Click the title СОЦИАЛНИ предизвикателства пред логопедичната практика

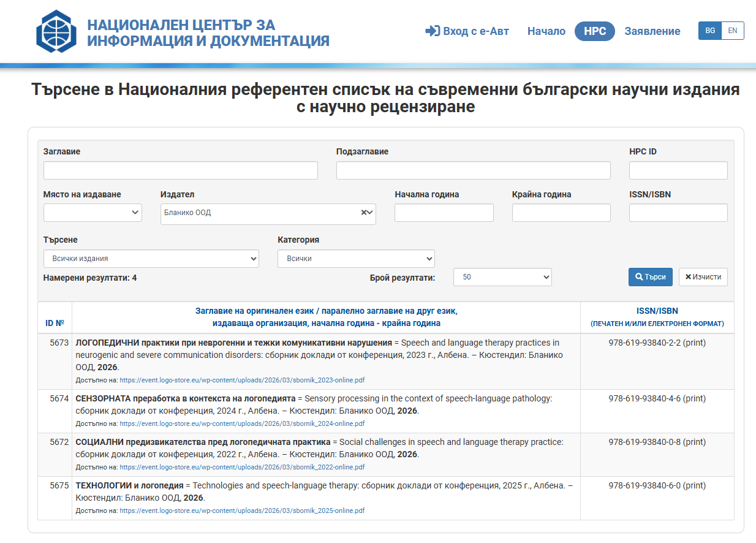coord(203,442)
